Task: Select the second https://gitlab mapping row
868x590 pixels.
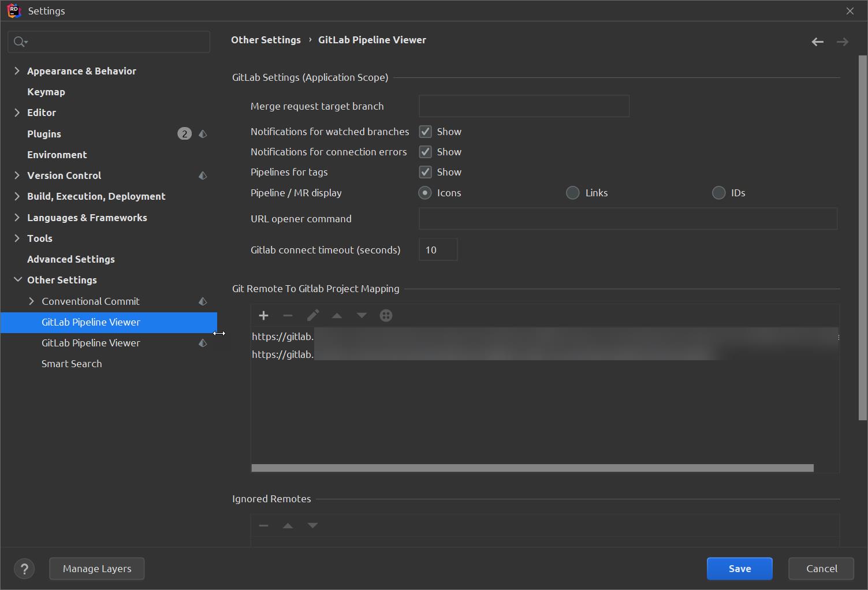Action: [x=545, y=354]
